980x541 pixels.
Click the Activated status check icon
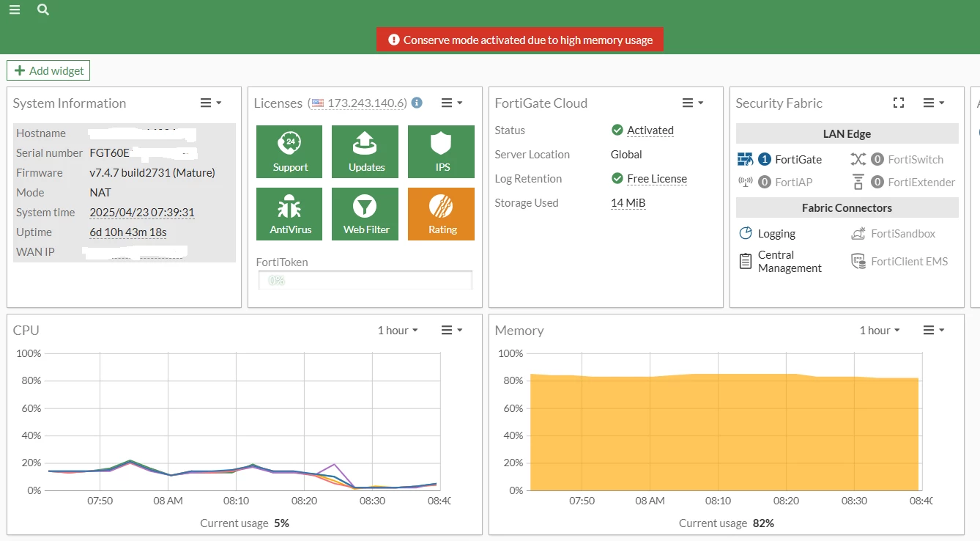[617, 130]
